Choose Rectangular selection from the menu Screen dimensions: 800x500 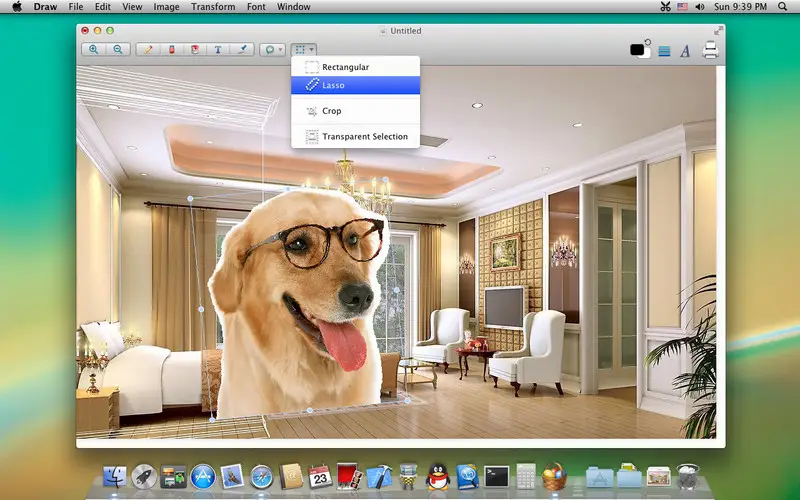(356, 67)
